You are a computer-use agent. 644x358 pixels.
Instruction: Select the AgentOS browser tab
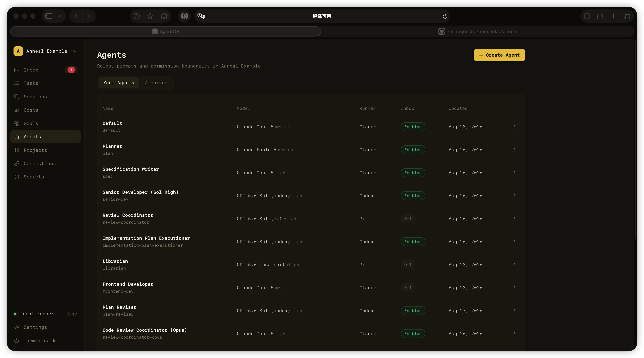tap(166, 32)
